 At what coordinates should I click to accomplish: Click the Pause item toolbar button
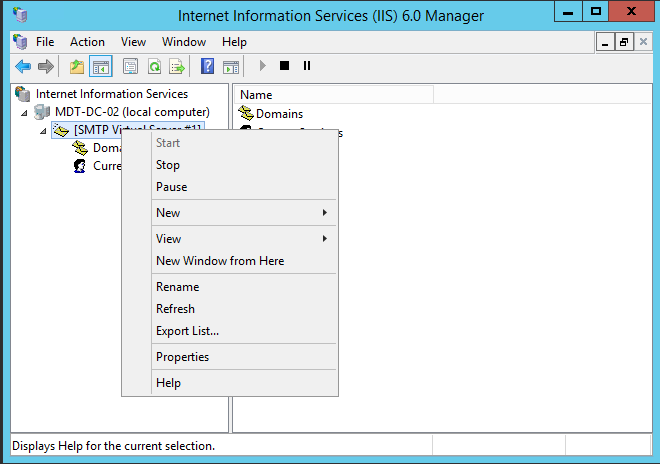click(307, 66)
